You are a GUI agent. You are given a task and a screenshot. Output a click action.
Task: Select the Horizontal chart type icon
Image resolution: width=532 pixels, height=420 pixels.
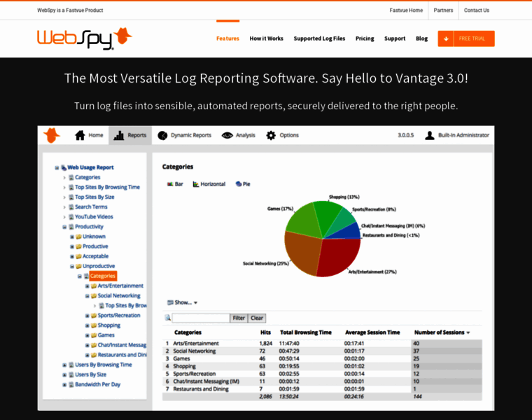coord(196,184)
